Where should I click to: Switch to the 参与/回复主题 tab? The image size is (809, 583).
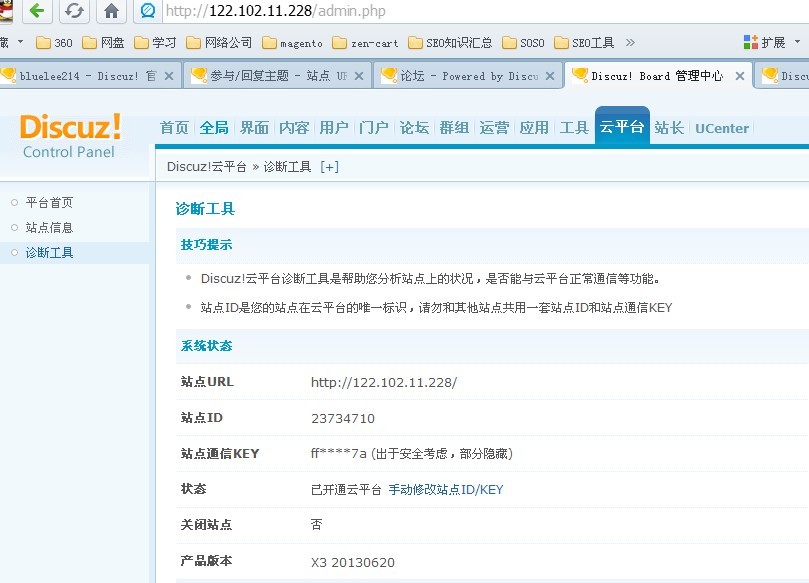tap(279, 76)
